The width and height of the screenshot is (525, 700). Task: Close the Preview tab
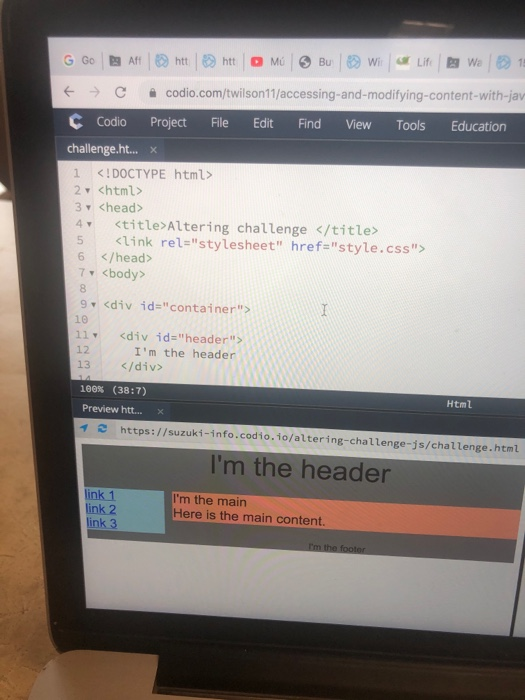point(160,411)
